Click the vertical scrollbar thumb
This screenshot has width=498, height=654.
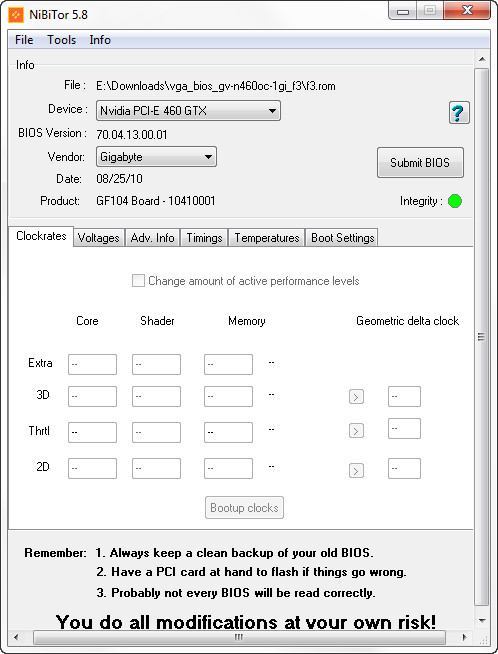pos(481,337)
